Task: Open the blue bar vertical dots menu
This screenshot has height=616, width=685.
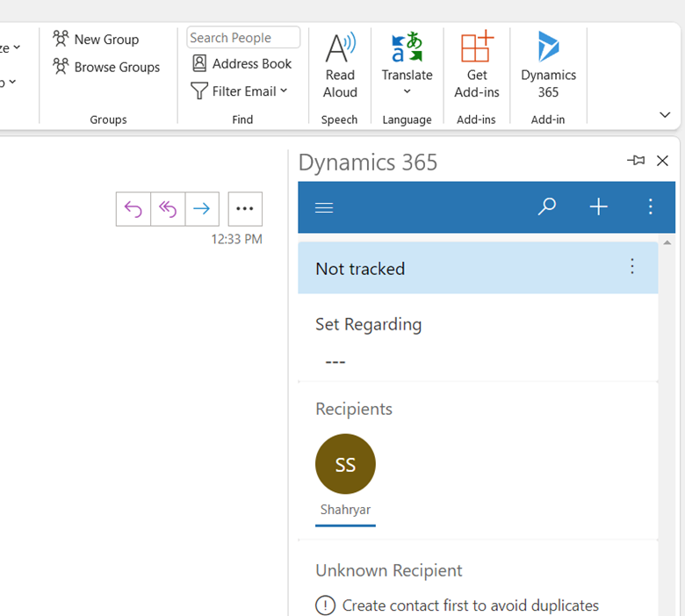Action: click(651, 207)
